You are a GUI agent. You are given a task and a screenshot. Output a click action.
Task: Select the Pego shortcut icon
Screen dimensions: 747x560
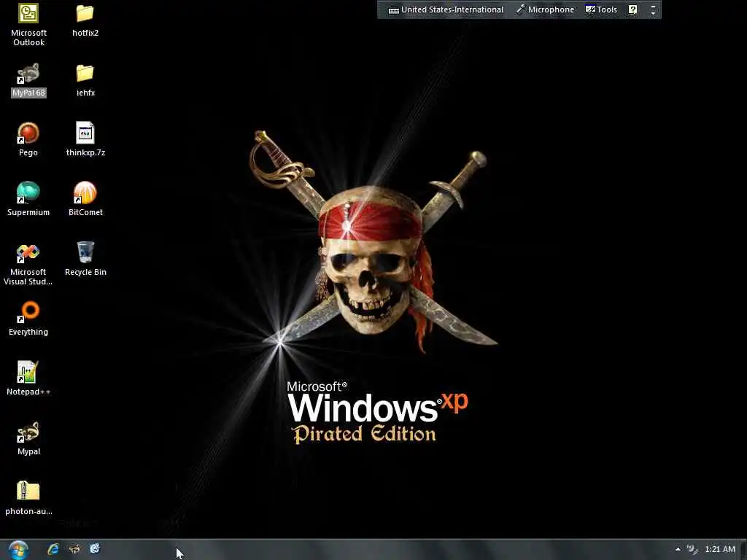pyautogui.click(x=28, y=139)
